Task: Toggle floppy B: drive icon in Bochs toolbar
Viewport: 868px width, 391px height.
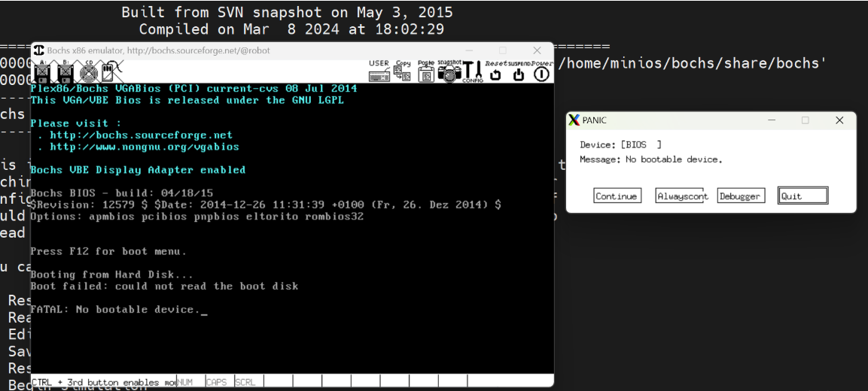Action: (x=65, y=71)
